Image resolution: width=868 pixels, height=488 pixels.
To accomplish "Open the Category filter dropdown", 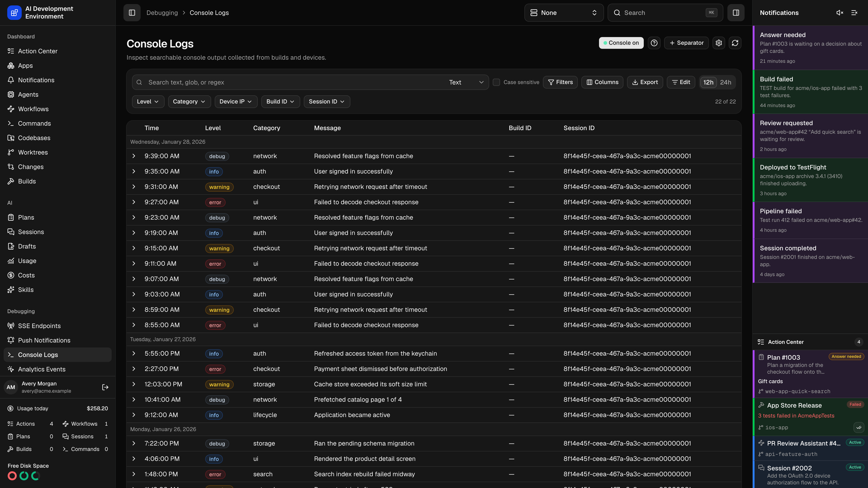I will (x=189, y=101).
